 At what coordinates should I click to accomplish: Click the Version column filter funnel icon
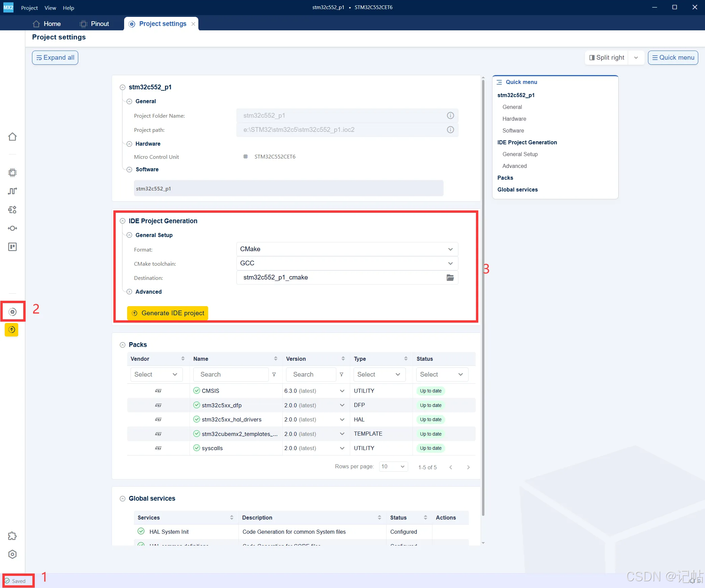(341, 375)
